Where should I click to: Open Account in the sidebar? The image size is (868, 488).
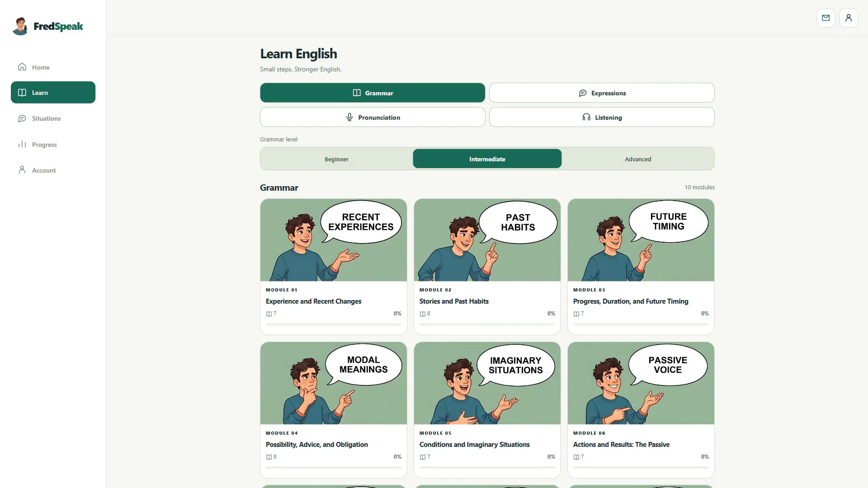[53, 170]
